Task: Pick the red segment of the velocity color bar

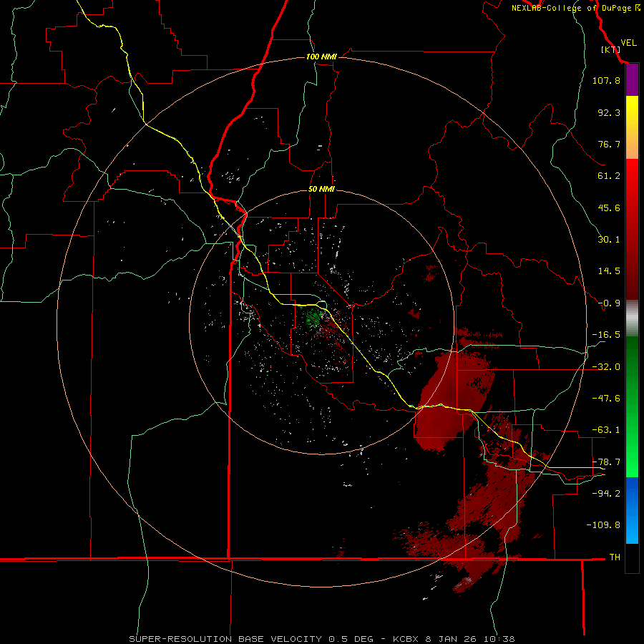Action: [x=632, y=229]
